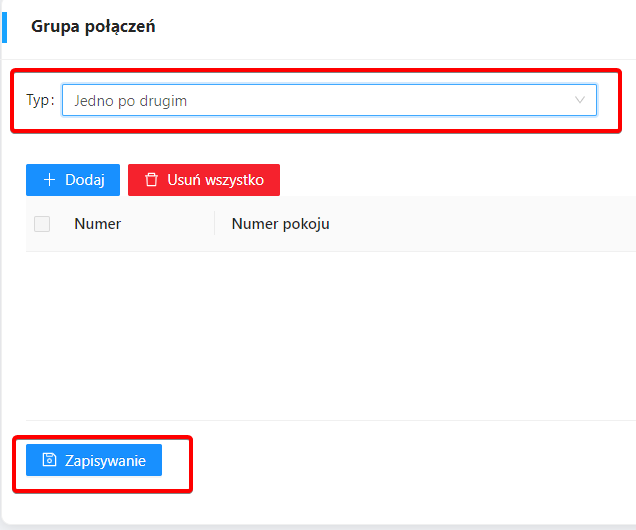Click the divider between Numer and Numer pokoju
This screenshot has height=530, width=636.
214,223
